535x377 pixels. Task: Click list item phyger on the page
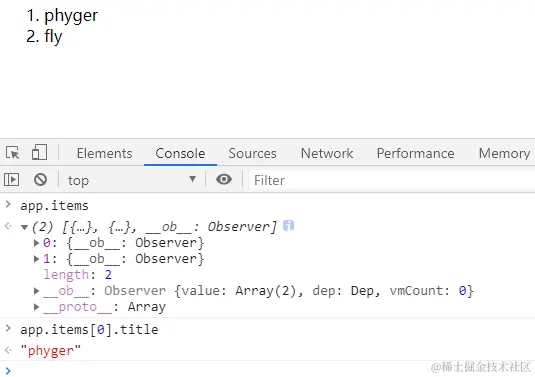coord(71,16)
